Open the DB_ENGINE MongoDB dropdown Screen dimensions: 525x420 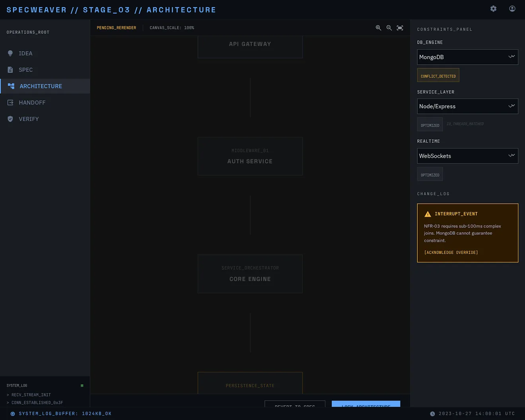(x=467, y=57)
